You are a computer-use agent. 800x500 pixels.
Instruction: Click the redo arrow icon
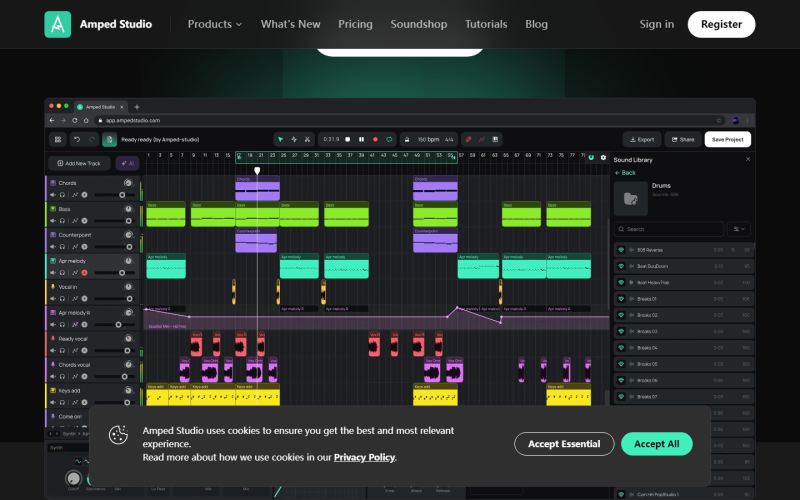92,139
